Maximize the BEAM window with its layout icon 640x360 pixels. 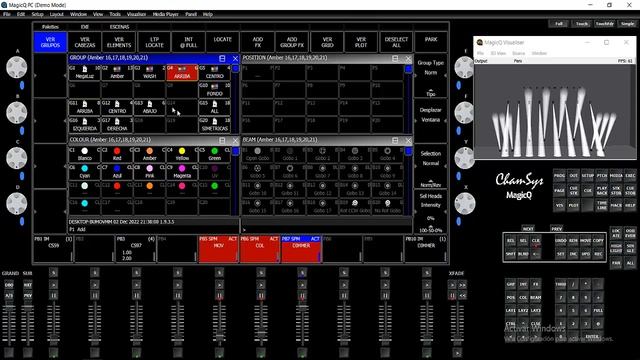(395, 140)
